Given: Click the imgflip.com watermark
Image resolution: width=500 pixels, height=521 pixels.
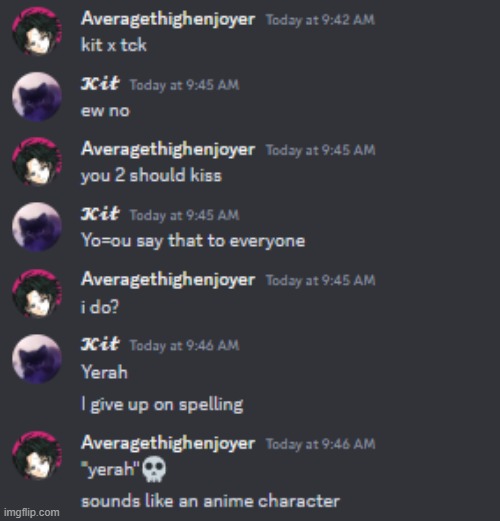Looking at the screenshot, I should click(x=32, y=512).
